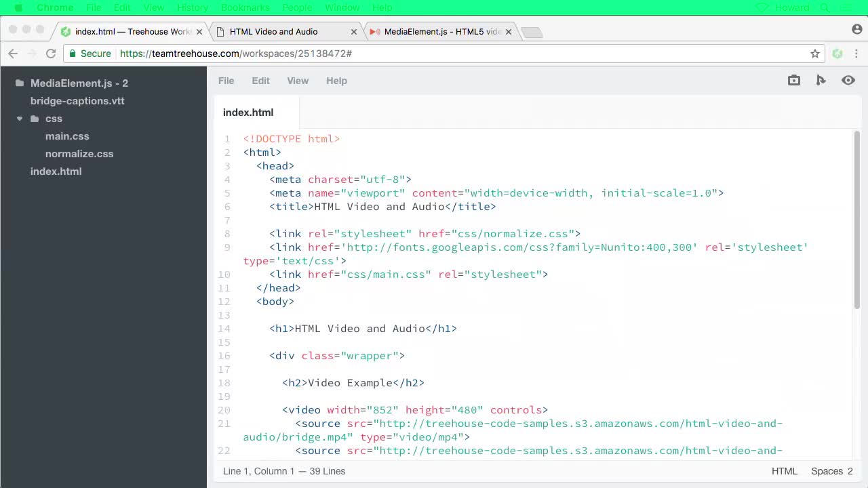Open the "Spaces 2" indentation setting
The image size is (868, 488).
pyautogui.click(x=832, y=471)
